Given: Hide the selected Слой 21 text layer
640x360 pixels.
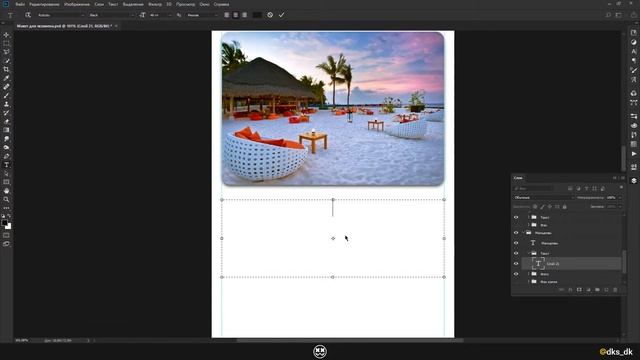Looking at the screenshot, I should [x=516, y=264].
